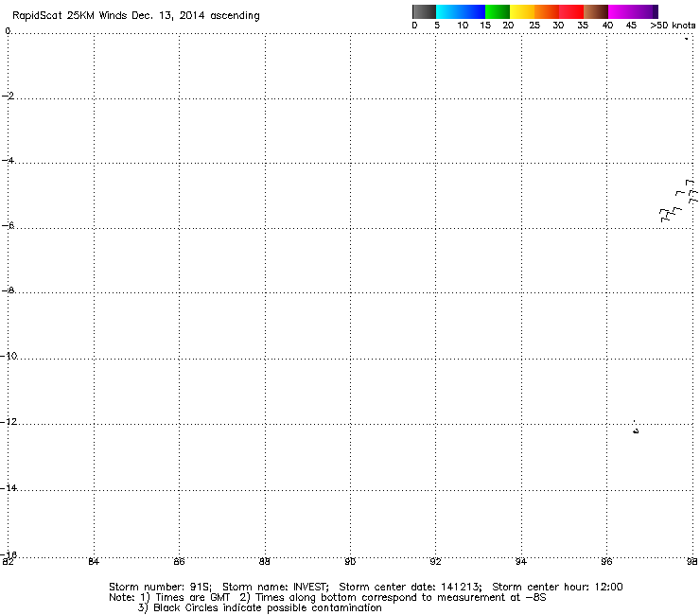
Task: Click 'Storm center date: 141213' text
Action: click(x=411, y=587)
